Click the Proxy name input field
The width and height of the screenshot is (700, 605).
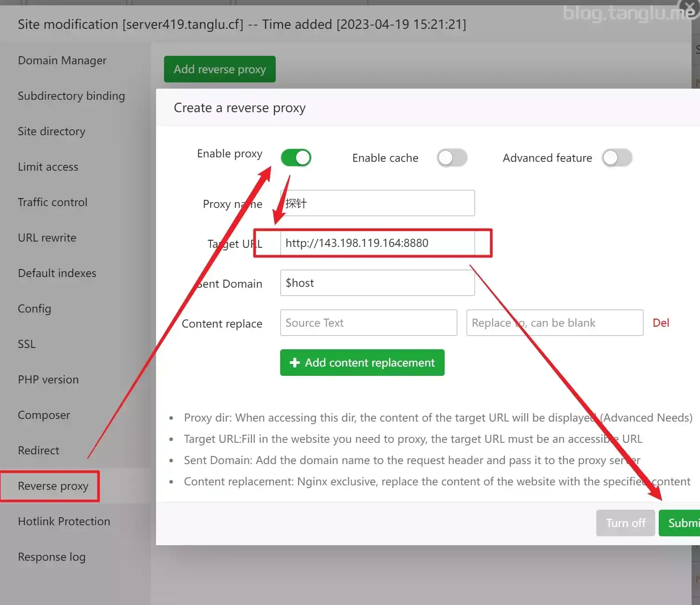click(x=377, y=203)
